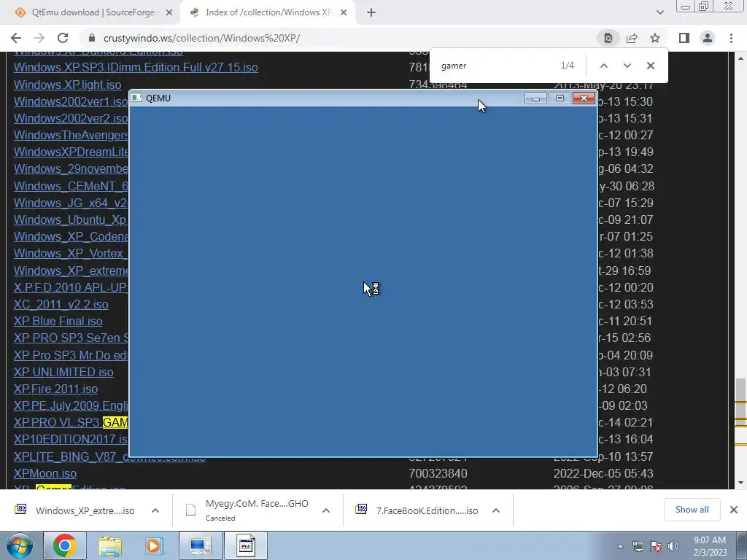Open the XP Blue Final.iso link
Screen dimensions: 747x560
click(58, 321)
